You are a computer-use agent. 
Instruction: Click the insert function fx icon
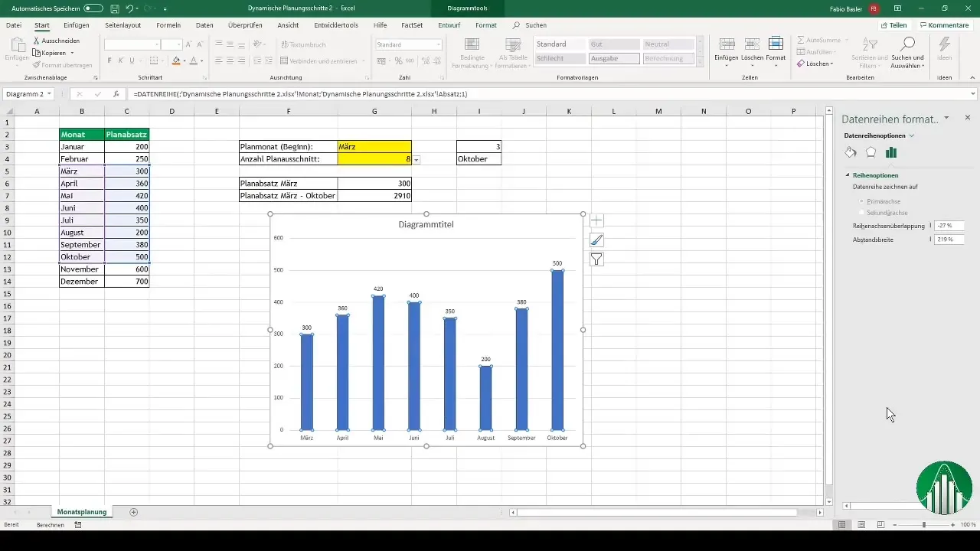[116, 94]
